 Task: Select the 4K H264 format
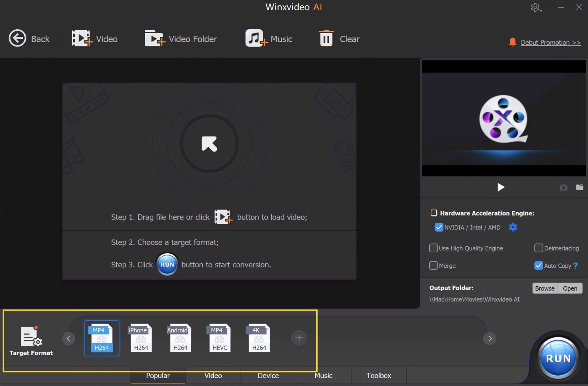tap(259, 338)
